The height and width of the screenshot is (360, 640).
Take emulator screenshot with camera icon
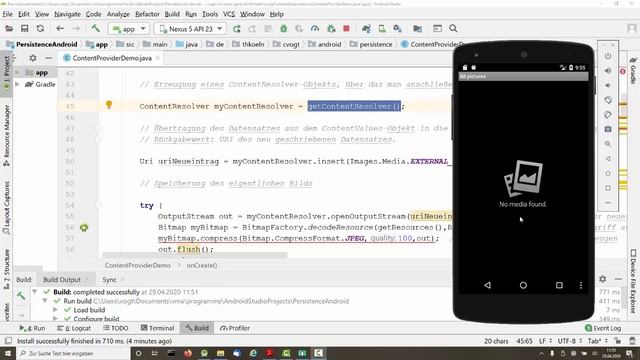pos(608,129)
